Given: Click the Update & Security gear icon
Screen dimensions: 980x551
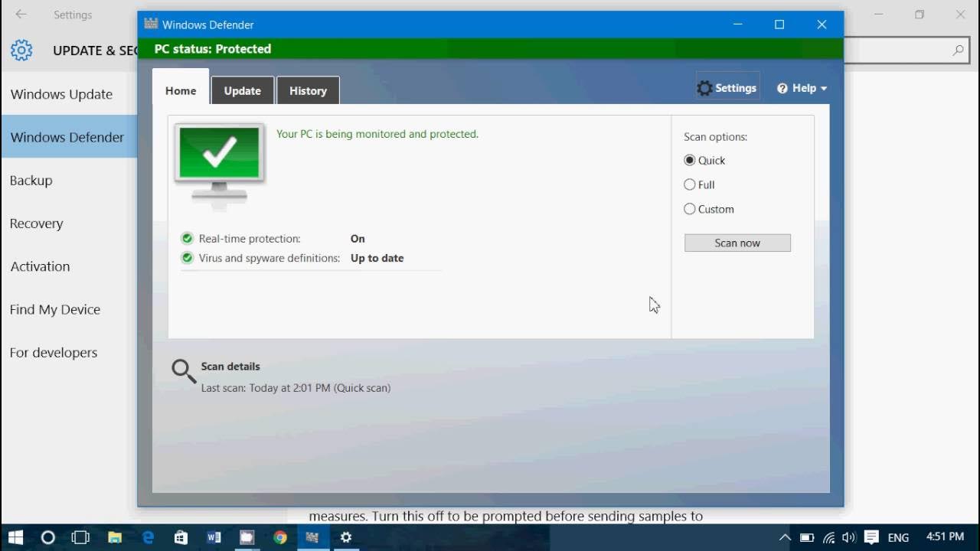Looking at the screenshot, I should pyautogui.click(x=21, y=51).
